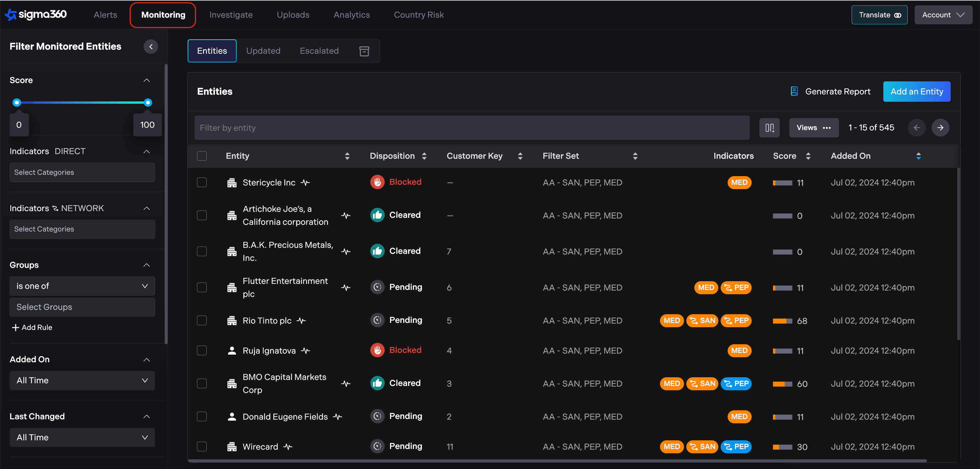Click the Score slider maximum handle
980x469 pixels.
[148, 102]
